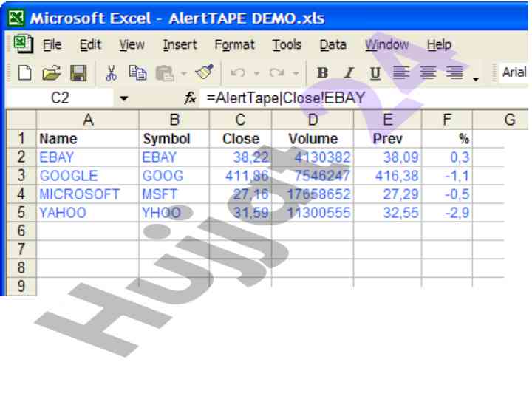Select the Prev value "416,38"
Image resolution: width=532 pixels, height=399 pixels.
point(387,175)
